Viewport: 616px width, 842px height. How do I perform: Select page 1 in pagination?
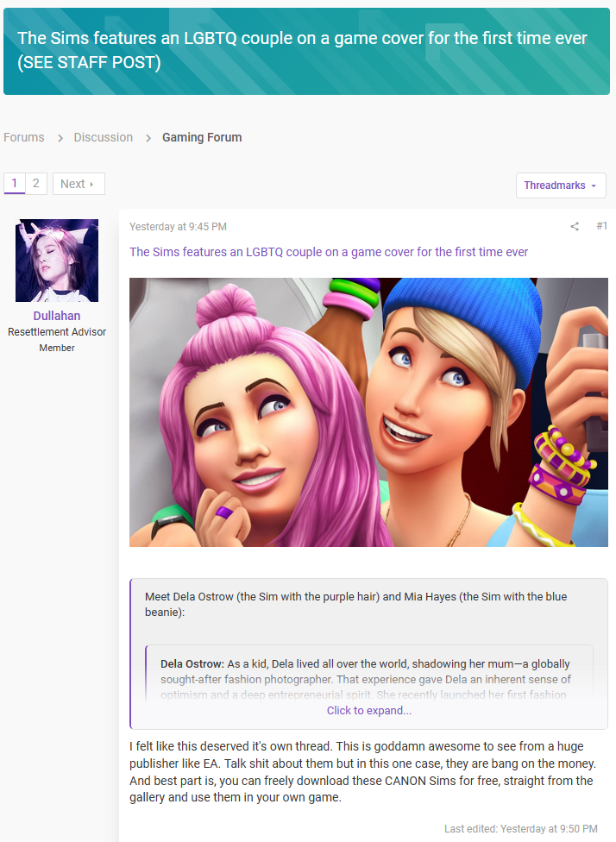tap(15, 184)
